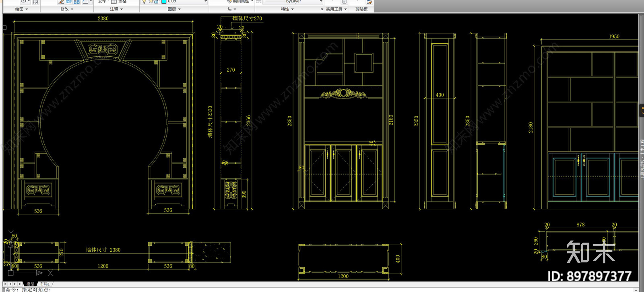Expand the 块 panel dropdown

click(x=232, y=9)
